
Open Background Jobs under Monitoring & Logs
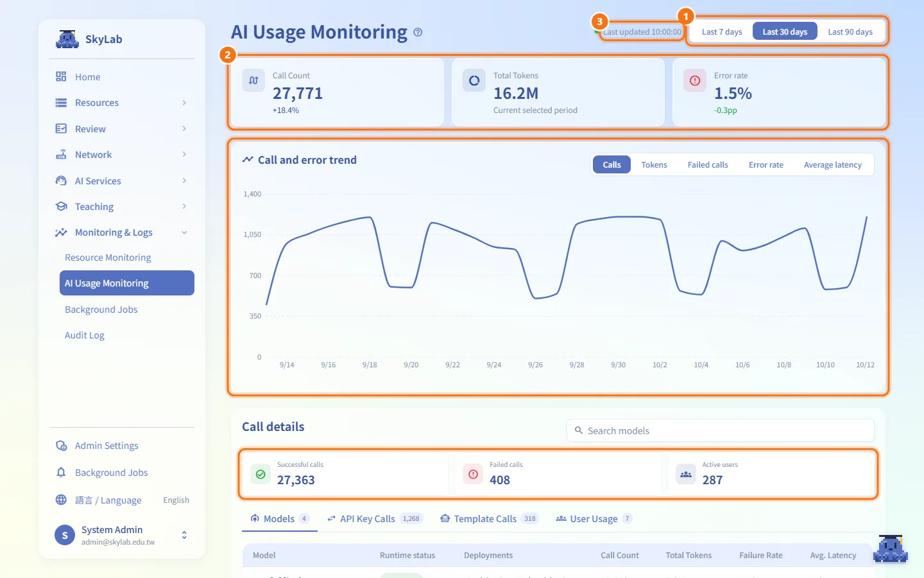[x=127, y=310]
